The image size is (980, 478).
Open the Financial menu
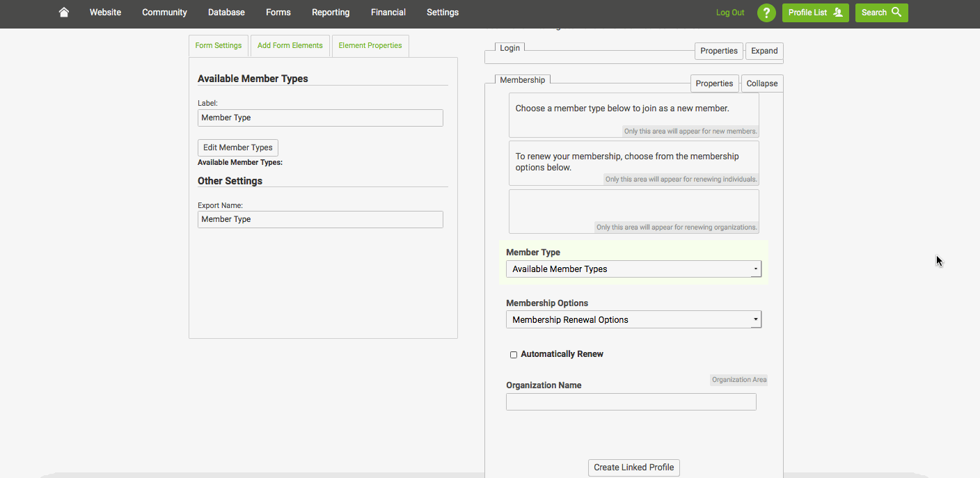(388, 13)
